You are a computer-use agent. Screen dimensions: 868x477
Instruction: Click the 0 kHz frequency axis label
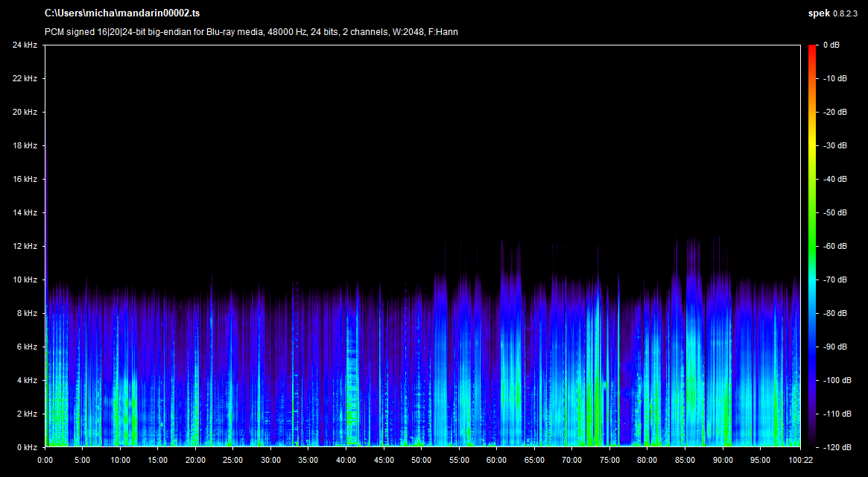[27, 447]
